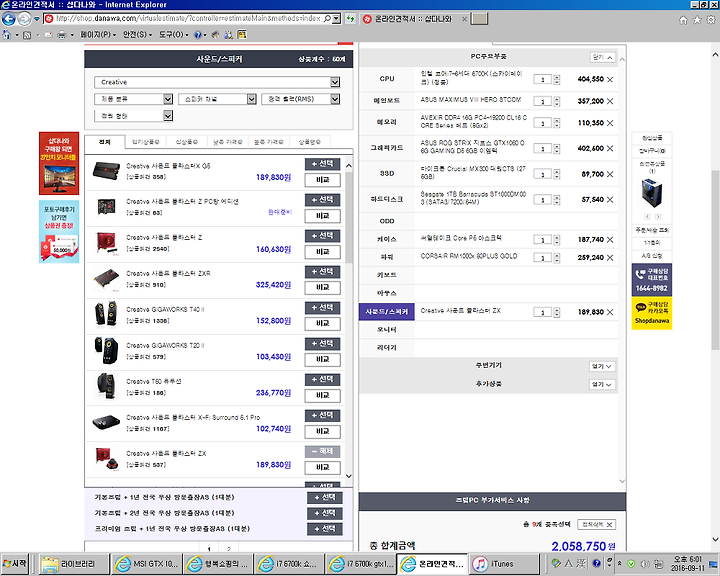Click compare button for the 160,630 product
This screenshot has height=576, width=720.
[322, 252]
